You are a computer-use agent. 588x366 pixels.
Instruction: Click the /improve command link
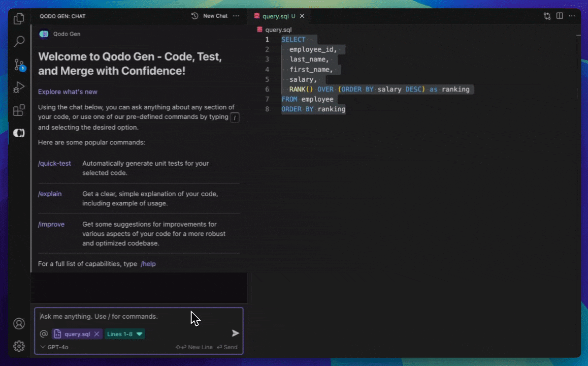click(51, 224)
